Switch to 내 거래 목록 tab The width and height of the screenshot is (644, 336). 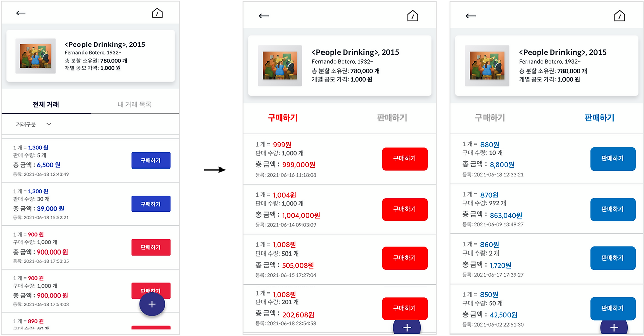(134, 104)
